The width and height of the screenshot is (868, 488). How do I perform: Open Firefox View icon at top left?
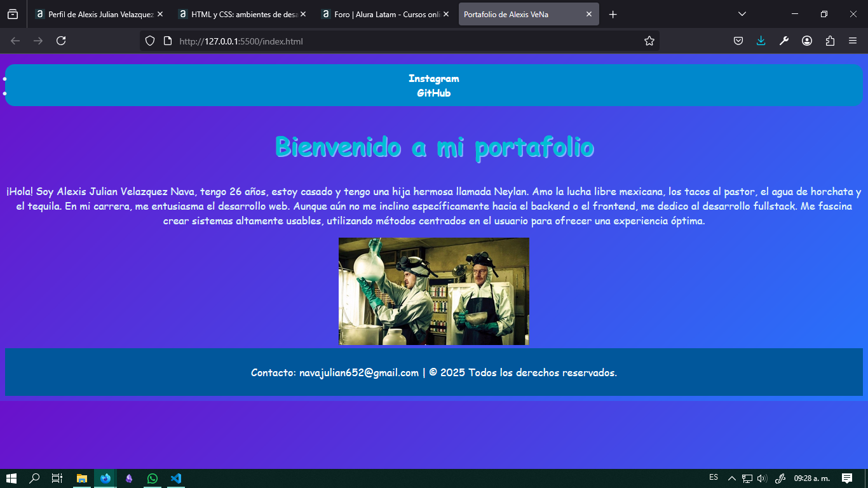(13, 14)
